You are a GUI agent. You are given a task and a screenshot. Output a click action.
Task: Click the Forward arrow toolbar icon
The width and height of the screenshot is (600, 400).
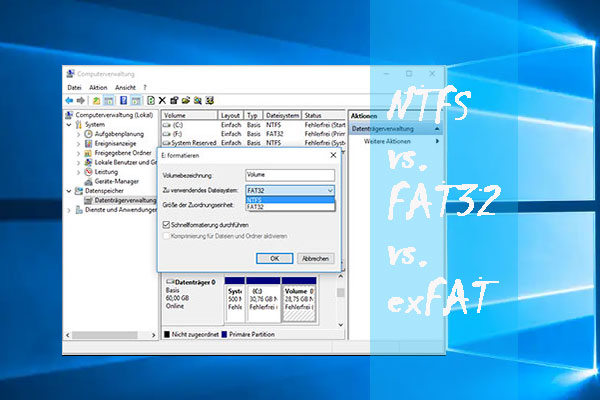[82, 100]
